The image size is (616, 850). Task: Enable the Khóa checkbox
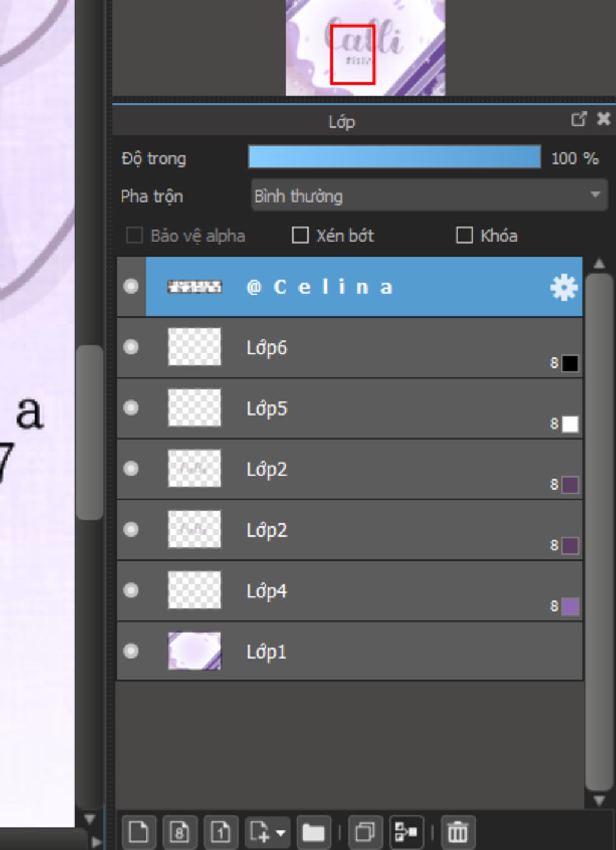[464, 235]
